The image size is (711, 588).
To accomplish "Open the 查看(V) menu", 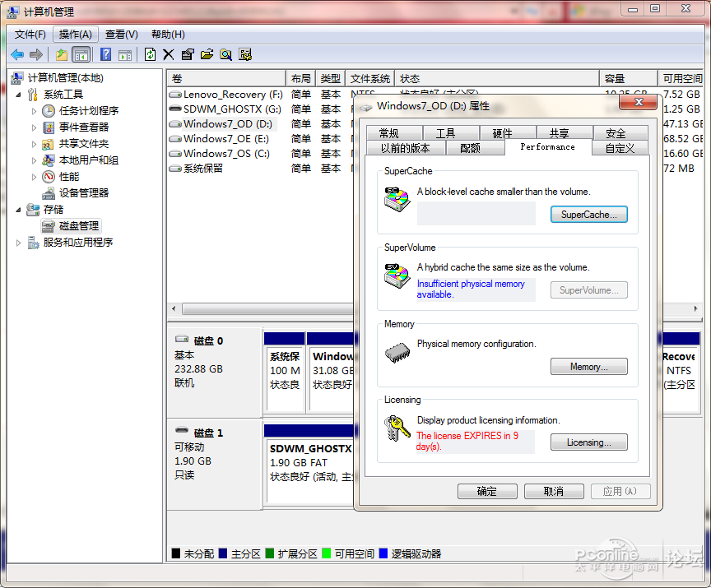I will [122, 35].
